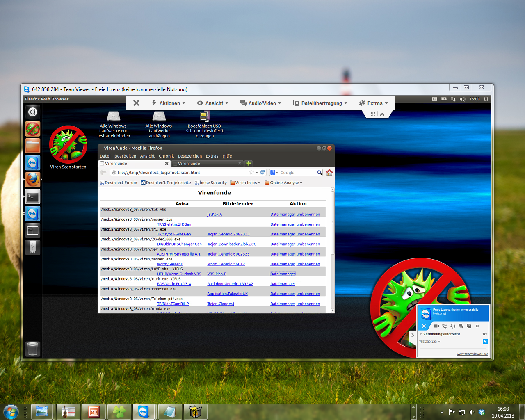Switch to Firefox from the Ubuntu launcher
This screenshot has height=420, width=525.
point(33,180)
